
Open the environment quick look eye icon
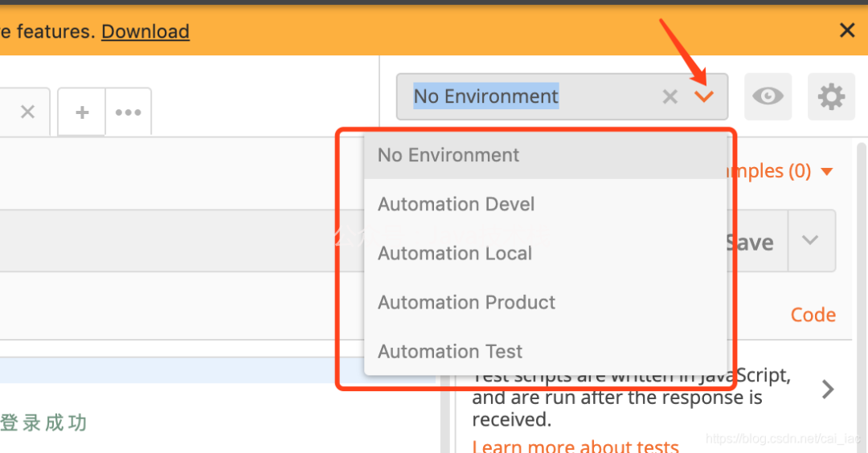768,97
